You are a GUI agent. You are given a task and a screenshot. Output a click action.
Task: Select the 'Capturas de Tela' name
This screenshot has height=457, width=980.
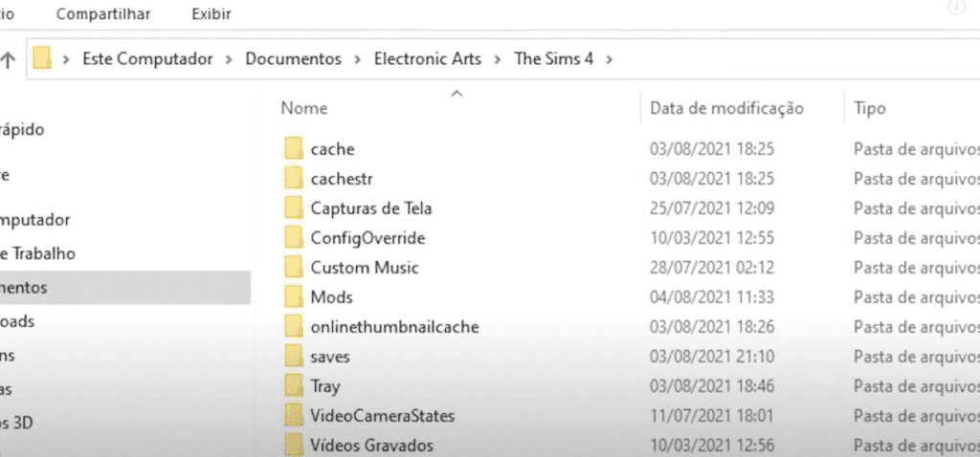(x=371, y=207)
